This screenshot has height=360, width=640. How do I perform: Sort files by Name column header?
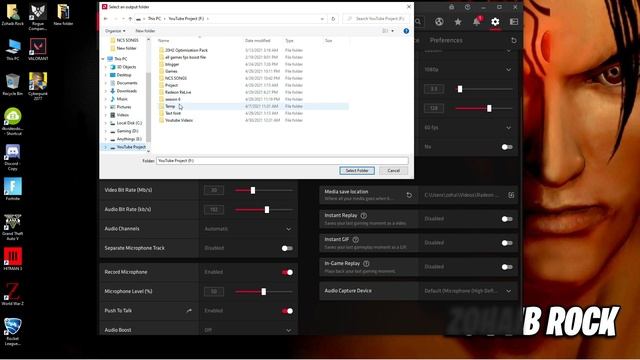click(x=163, y=41)
